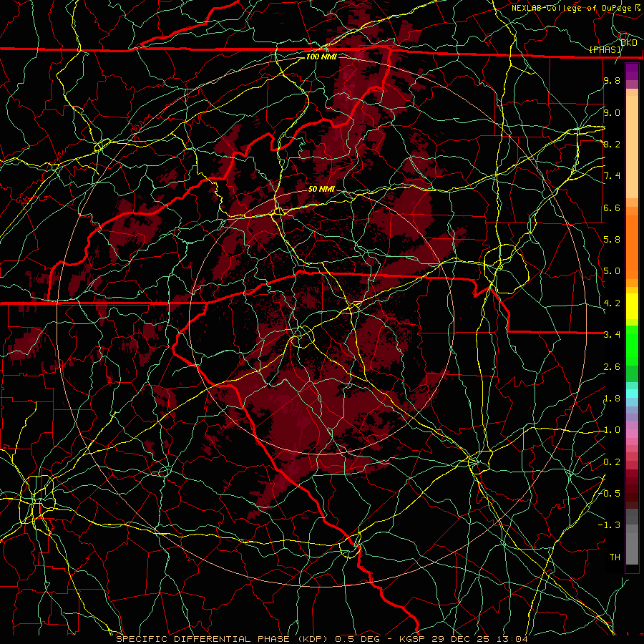The width and height of the screenshot is (644, 644).
Task: Click the 3.4 value on the color scale
Action: point(612,335)
